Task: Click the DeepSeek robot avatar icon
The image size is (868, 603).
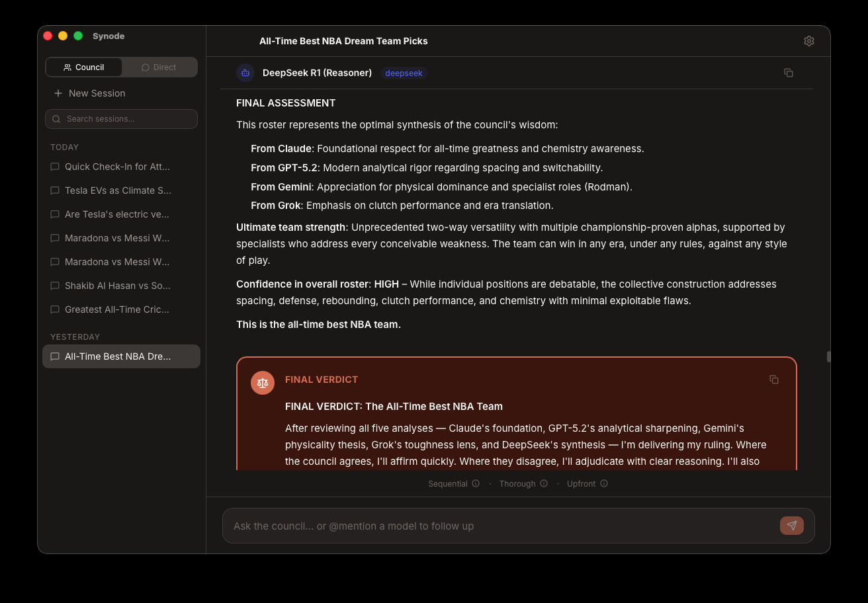Action: [x=245, y=73]
